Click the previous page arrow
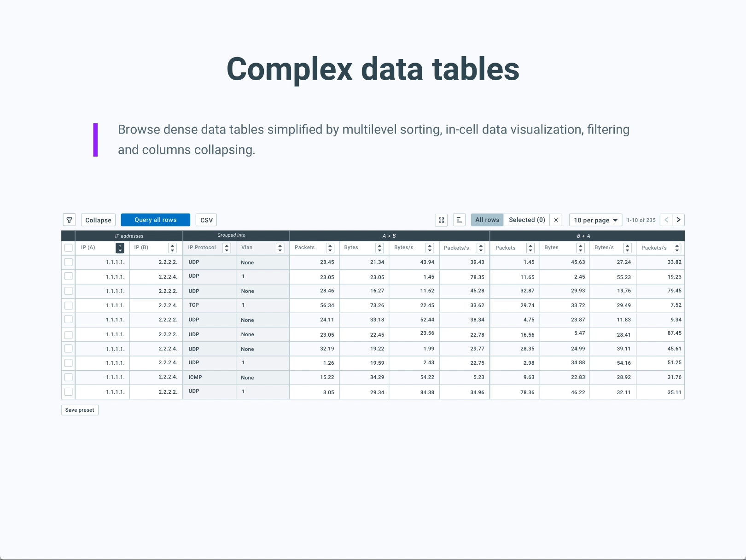Viewport: 746px width, 560px height. [x=666, y=220]
